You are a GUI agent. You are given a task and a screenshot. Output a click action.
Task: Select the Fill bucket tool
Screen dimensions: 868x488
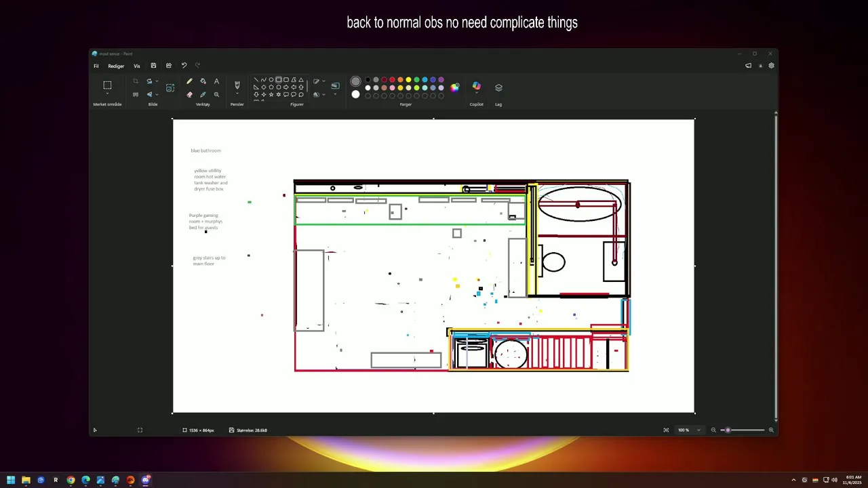[203, 81]
